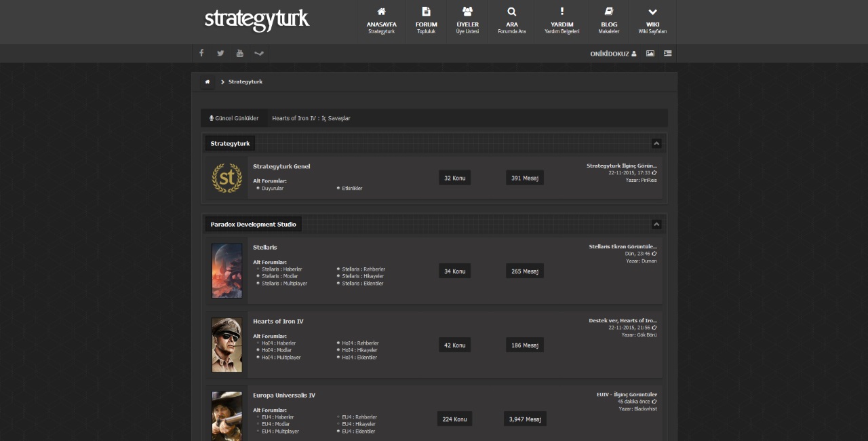Screen dimensions: 868x441
Task: Open the Strategyturk Genel forum
Action: point(281,166)
